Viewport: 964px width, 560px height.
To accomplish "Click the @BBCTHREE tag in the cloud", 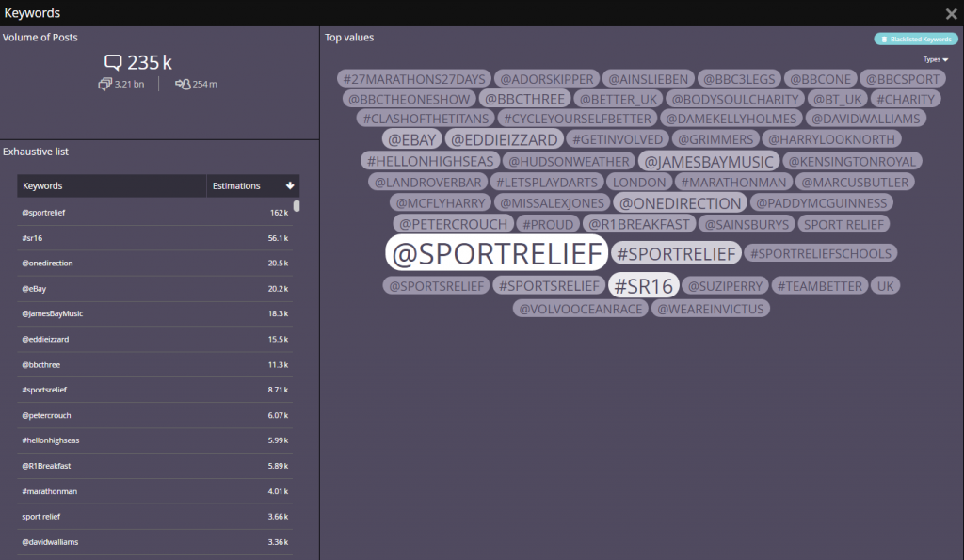I will point(525,99).
